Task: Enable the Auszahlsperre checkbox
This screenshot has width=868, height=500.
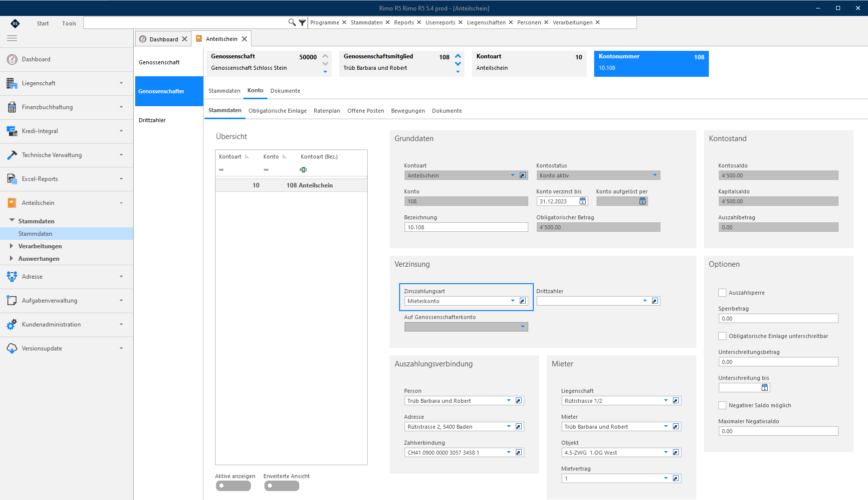Action: [x=722, y=293]
